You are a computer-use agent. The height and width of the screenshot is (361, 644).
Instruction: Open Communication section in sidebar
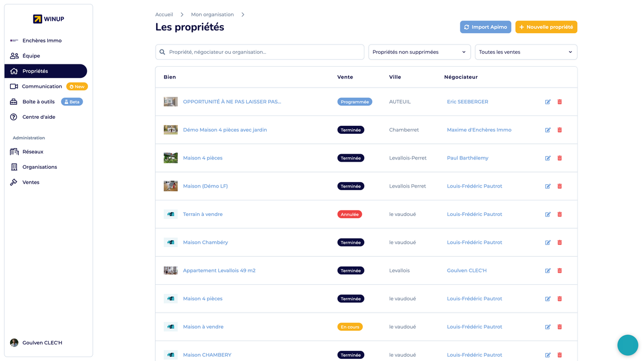point(42,86)
